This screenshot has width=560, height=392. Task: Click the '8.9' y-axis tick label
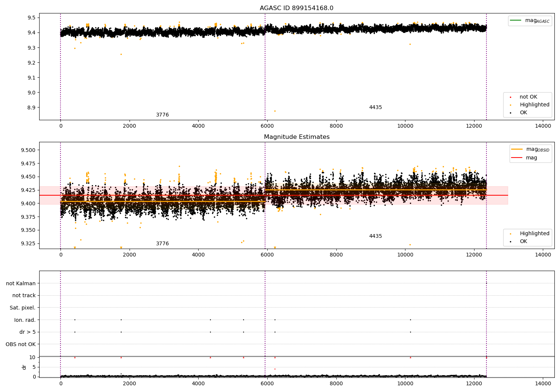click(31, 108)
